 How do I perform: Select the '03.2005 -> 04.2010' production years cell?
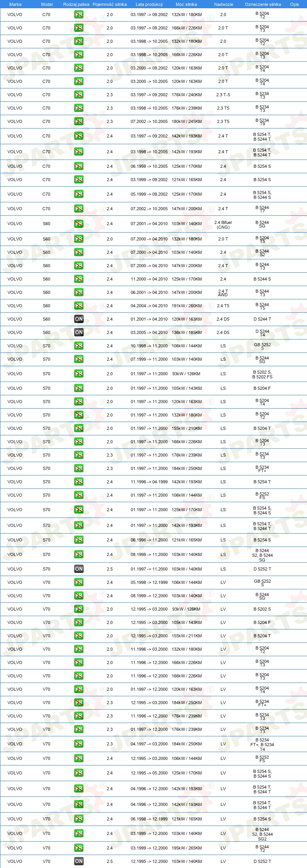coord(149,332)
